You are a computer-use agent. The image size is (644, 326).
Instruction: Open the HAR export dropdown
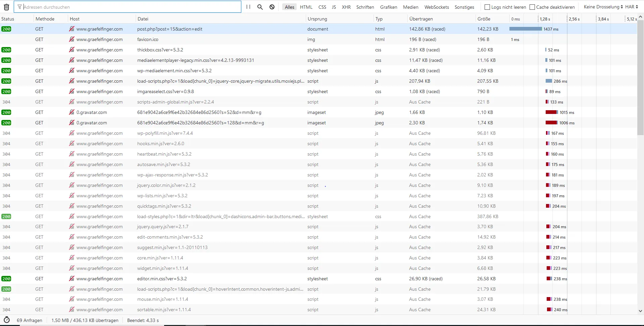(631, 7)
